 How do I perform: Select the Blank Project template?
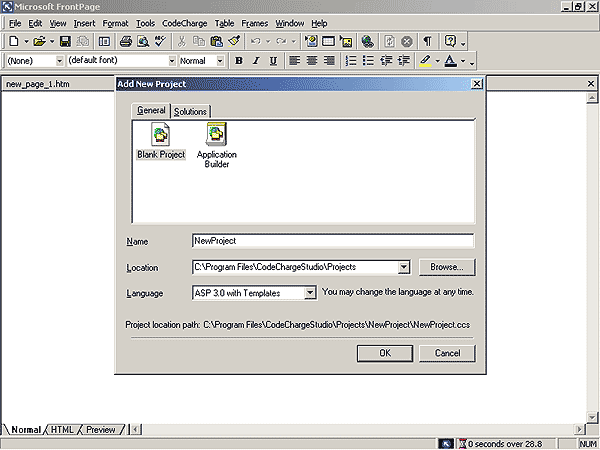(161, 141)
